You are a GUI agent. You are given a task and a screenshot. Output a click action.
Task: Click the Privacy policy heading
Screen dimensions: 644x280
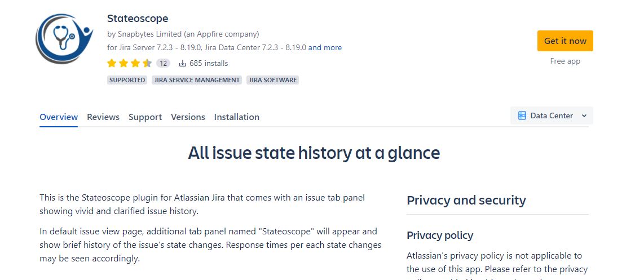440,235
